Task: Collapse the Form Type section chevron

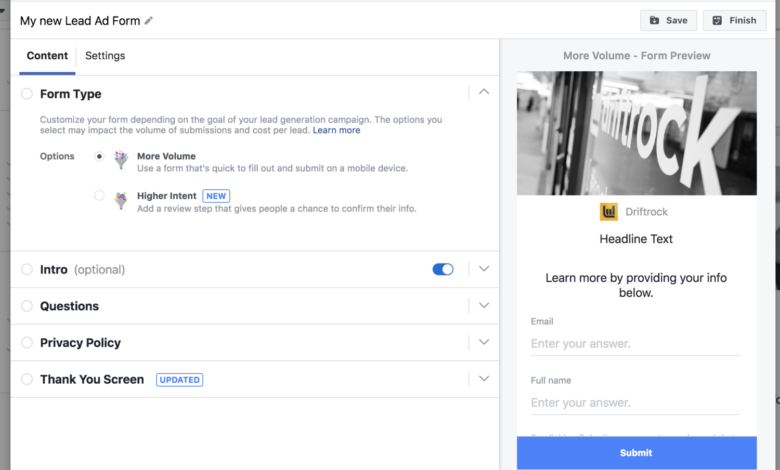Action: coord(484,92)
